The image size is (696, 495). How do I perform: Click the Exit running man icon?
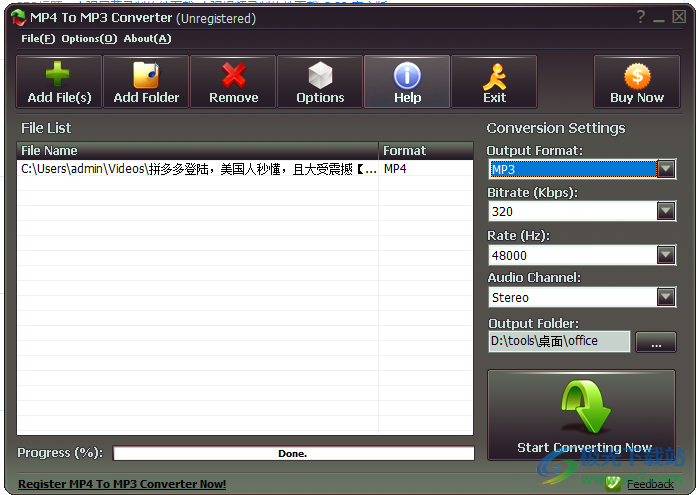[494, 82]
